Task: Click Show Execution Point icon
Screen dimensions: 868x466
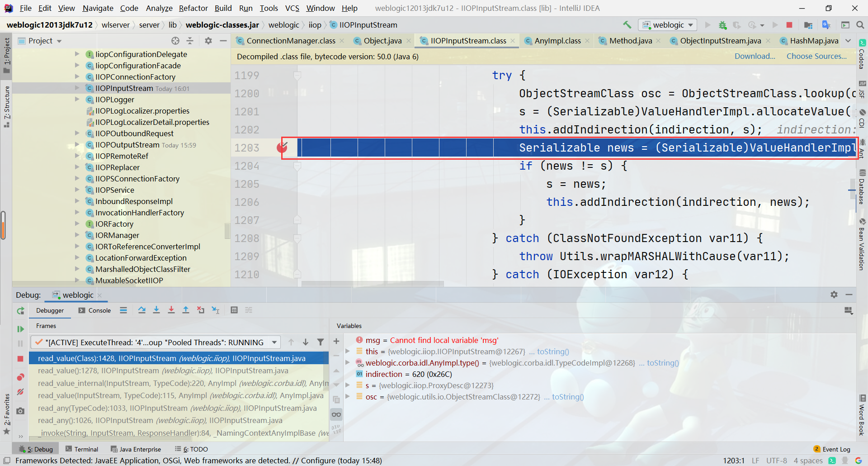Action: pos(123,310)
